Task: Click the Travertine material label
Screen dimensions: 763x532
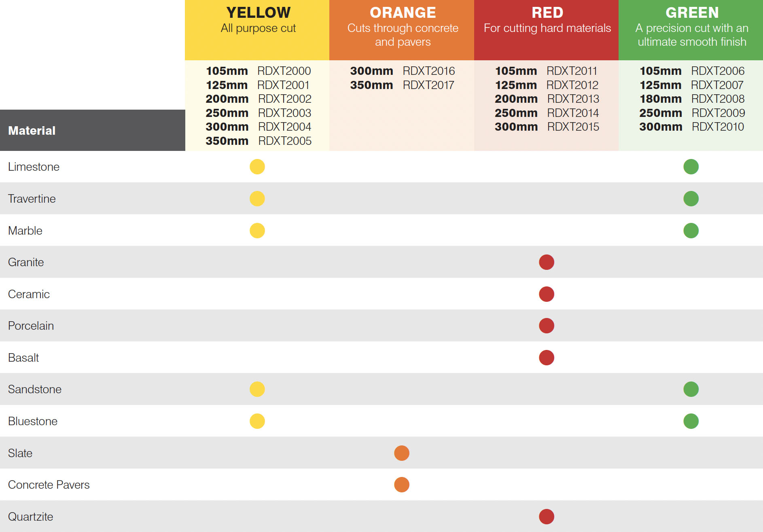Action: [x=32, y=199]
